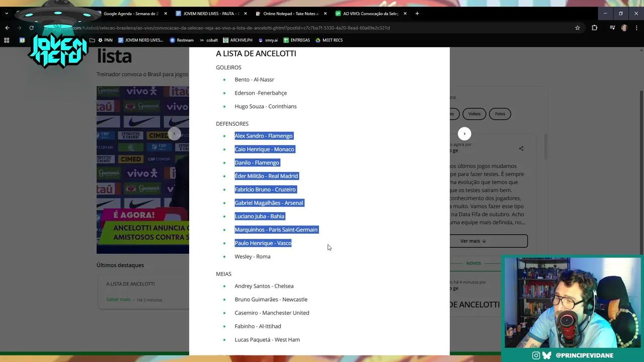Open the Chrome three-dot menu
644x362 pixels.
[637, 28]
